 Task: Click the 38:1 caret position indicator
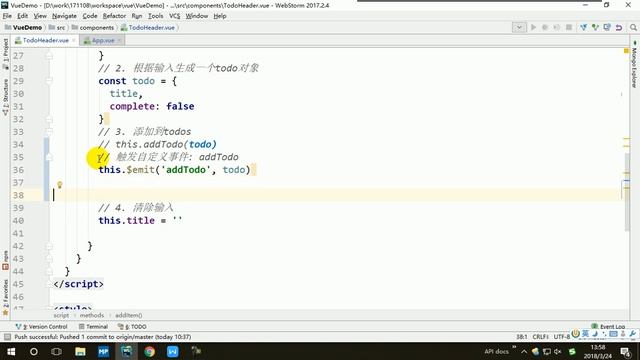tap(522, 337)
